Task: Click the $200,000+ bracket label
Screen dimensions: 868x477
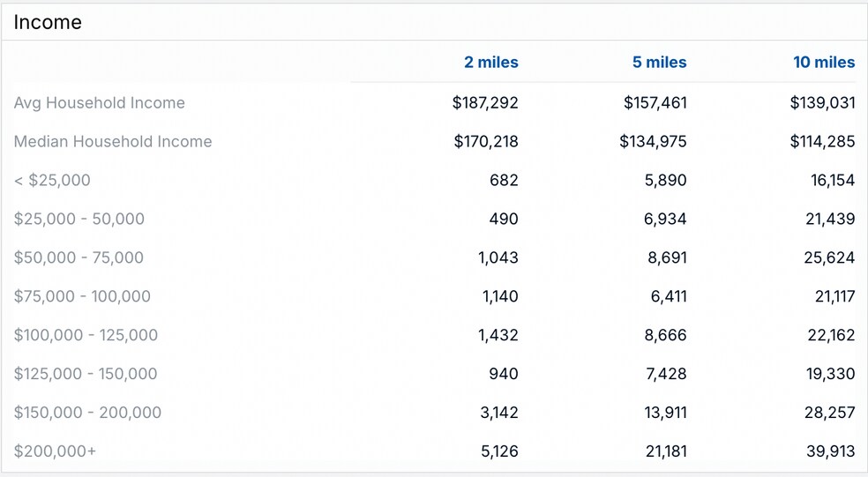Action: point(56,451)
